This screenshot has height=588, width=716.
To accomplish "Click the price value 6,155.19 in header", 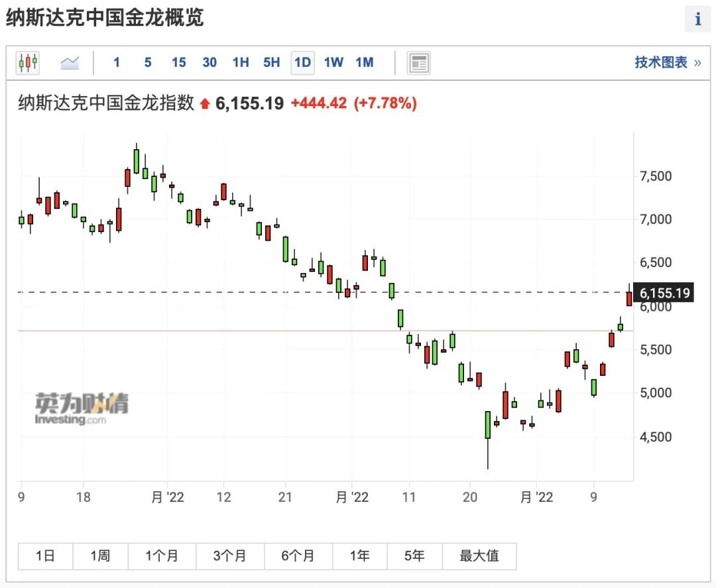I will pyautogui.click(x=250, y=103).
